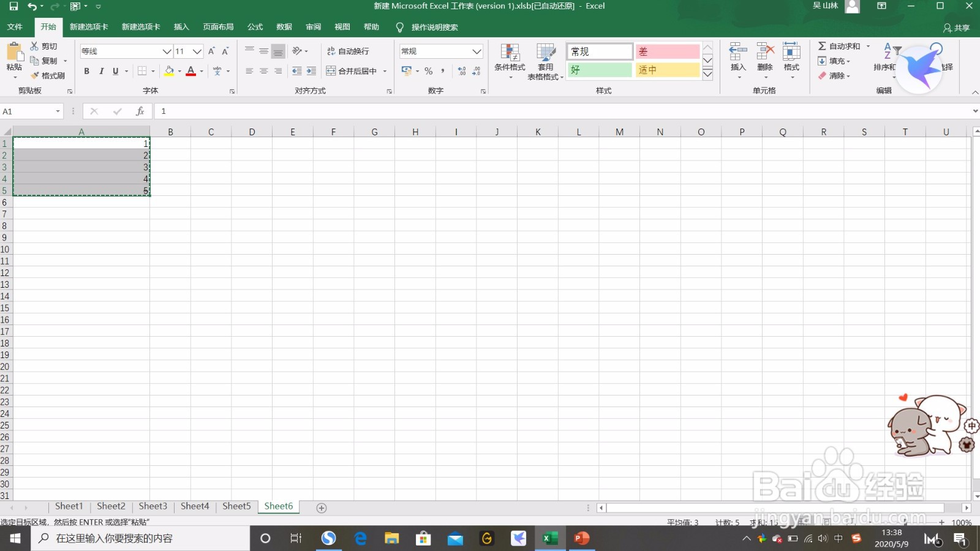Toggle bold formatting
The height and width of the screenshot is (551, 980).
click(x=87, y=71)
